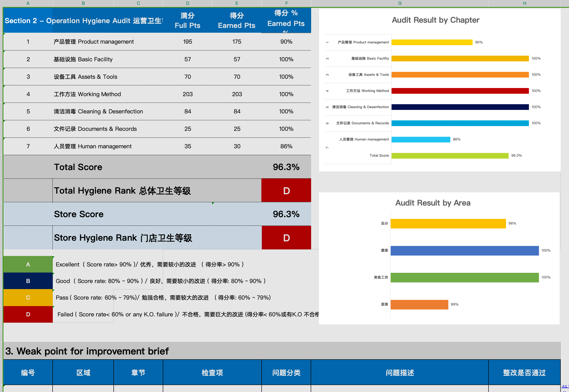Click the 编号 column header
The height and width of the screenshot is (392, 569).
tap(28, 373)
